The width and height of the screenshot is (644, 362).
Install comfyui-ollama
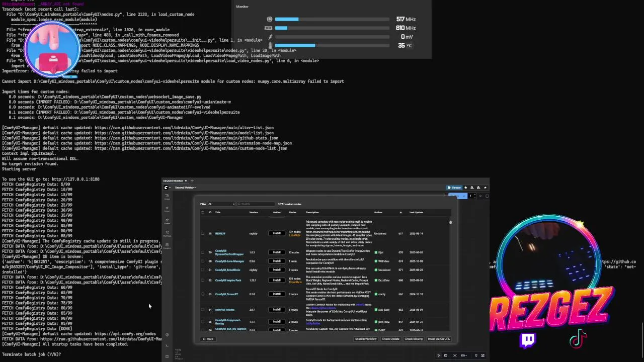tap(277, 310)
